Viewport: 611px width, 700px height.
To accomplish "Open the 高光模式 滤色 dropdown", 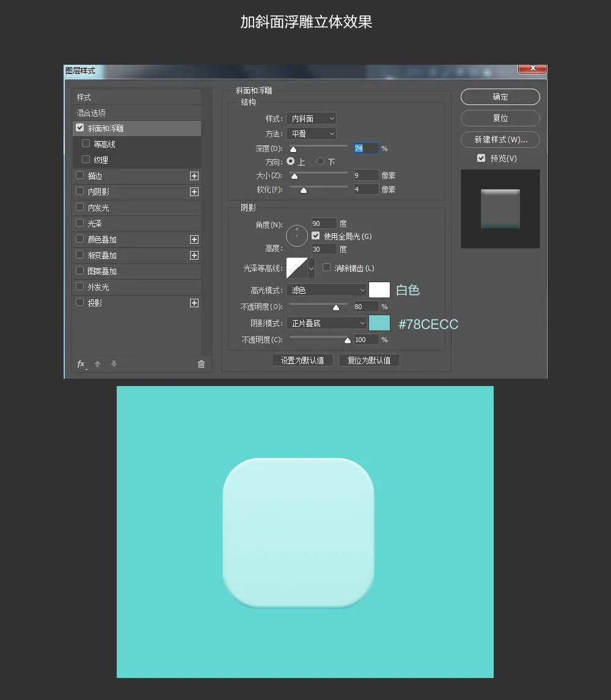I will tap(326, 290).
